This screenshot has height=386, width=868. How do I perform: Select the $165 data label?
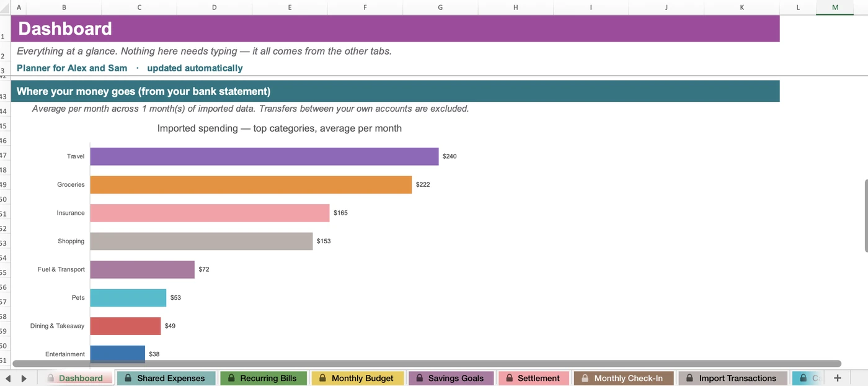coord(340,213)
